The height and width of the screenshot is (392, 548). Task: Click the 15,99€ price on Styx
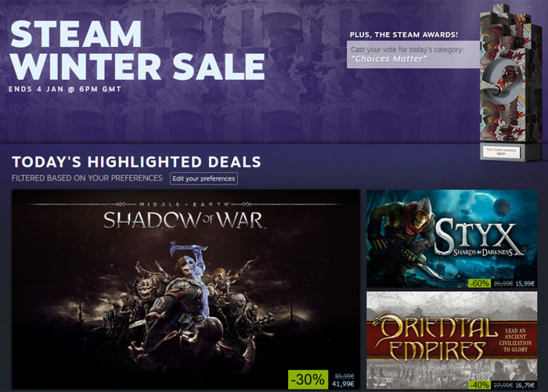525,284
